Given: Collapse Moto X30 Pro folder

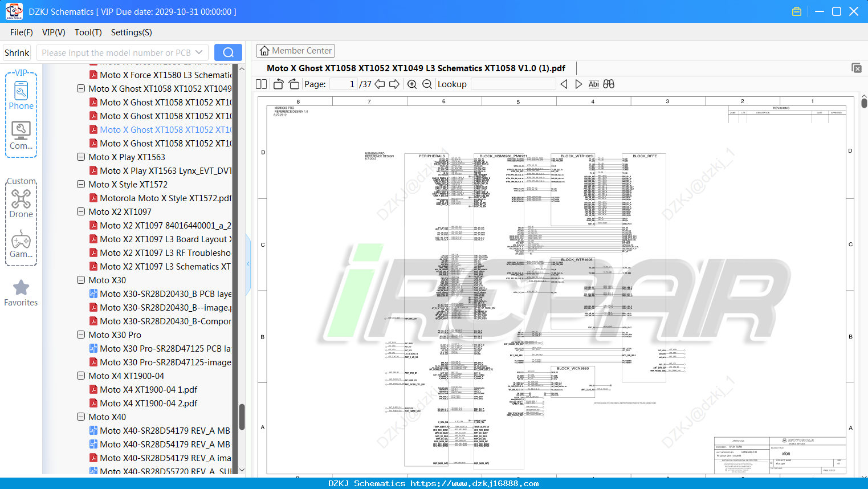Looking at the screenshot, I should coord(81,335).
